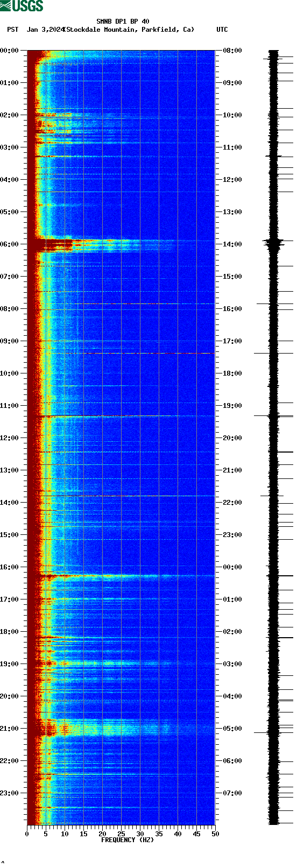The width and height of the screenshot is (297, 868).
Task: Select the station title SMNB DP1 BP 40
Action: tap(123, 22)
